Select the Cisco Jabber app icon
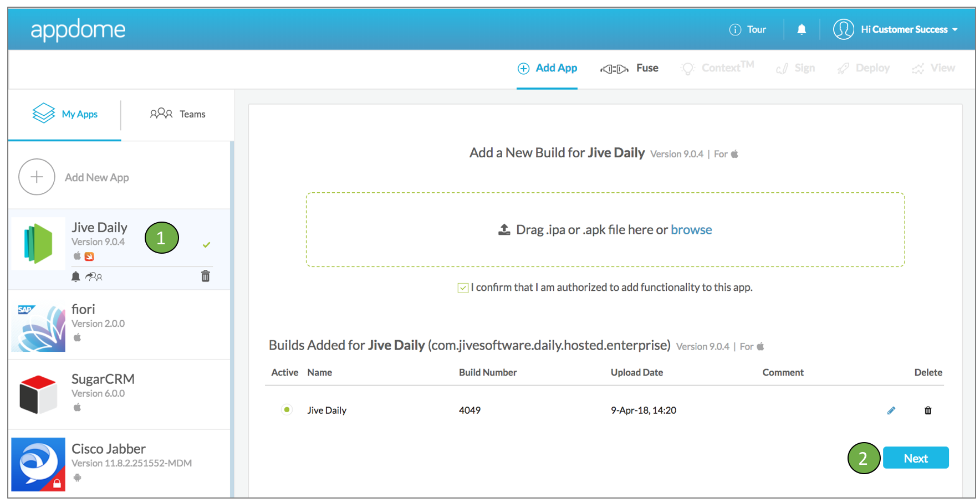Image resolution: width=980 pixels, height=503 pixels. coord(38,464)
